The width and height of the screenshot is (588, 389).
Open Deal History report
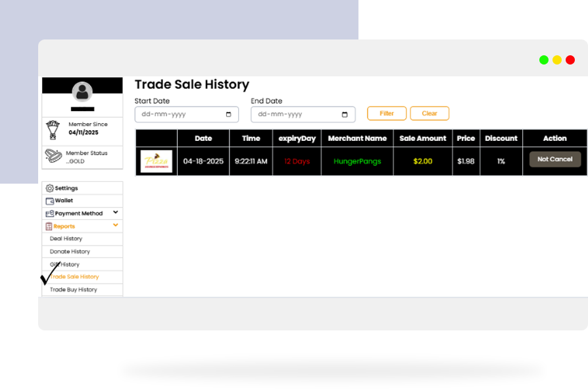[66, 239]
